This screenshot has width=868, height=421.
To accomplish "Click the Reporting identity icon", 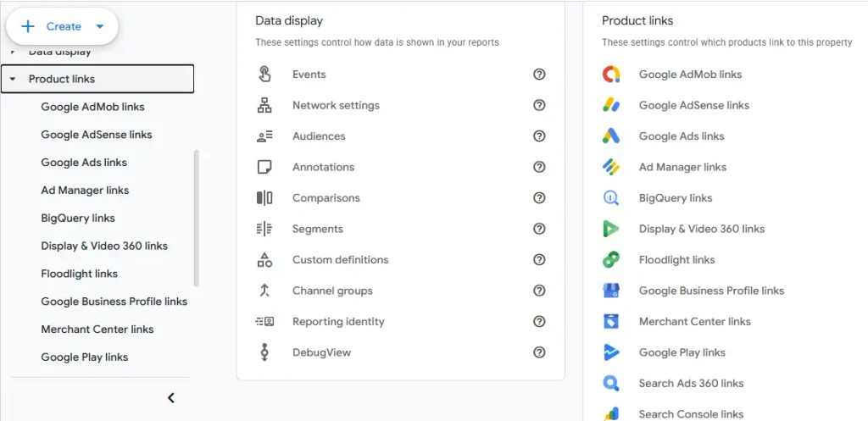I will (x=264, y=321).
